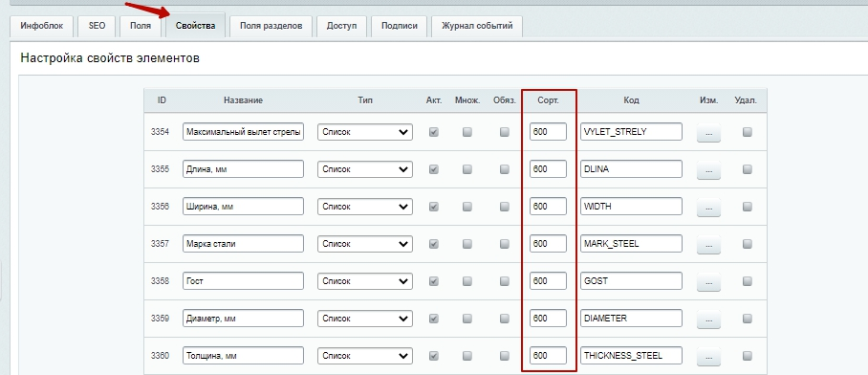Check delete box for VYLET_STRELY row

(x=748, y=132)
